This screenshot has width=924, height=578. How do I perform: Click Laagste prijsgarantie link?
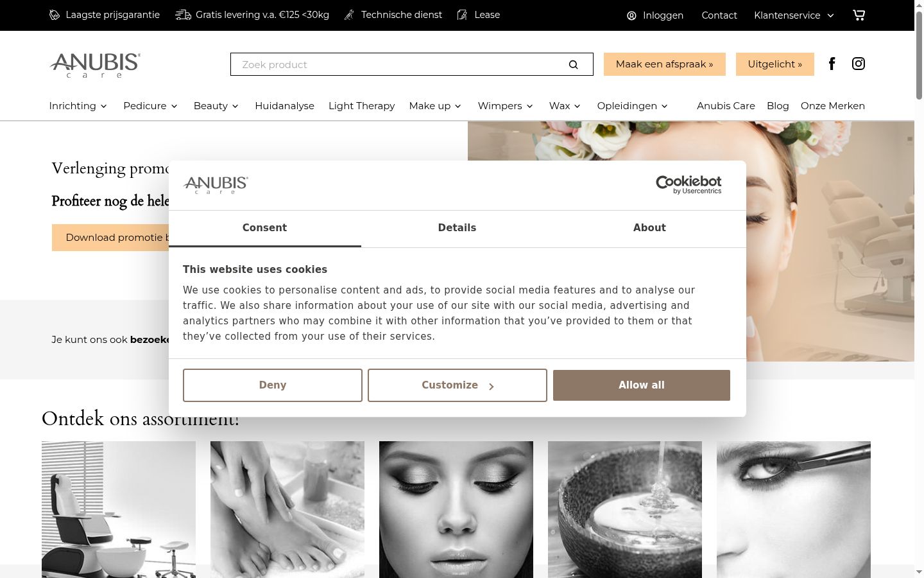pyautogui.click(x=113, y=15)
